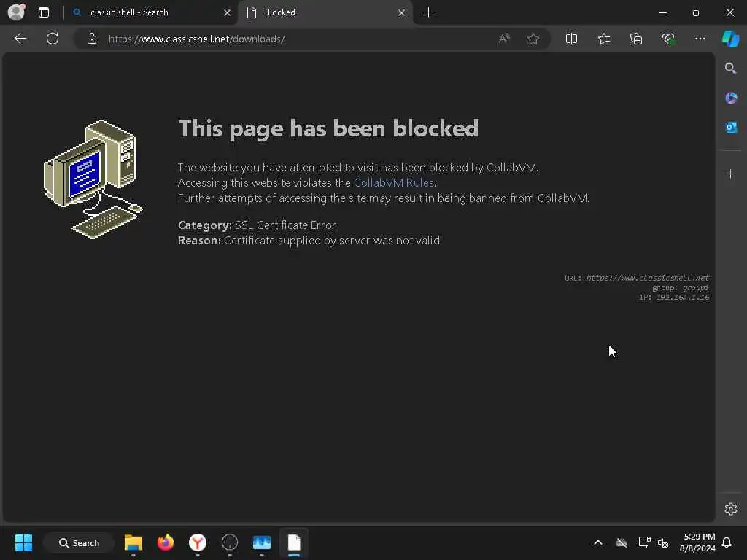Restore down the Edge window
The width and height of the screenshot is (747, 560).
[x=697, y=12]
